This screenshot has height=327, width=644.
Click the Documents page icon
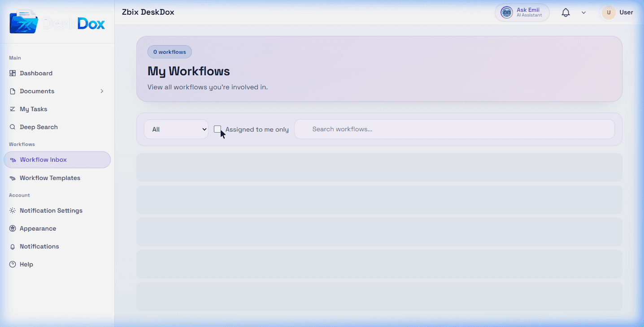pyautogui.click(x=13, y=91)
